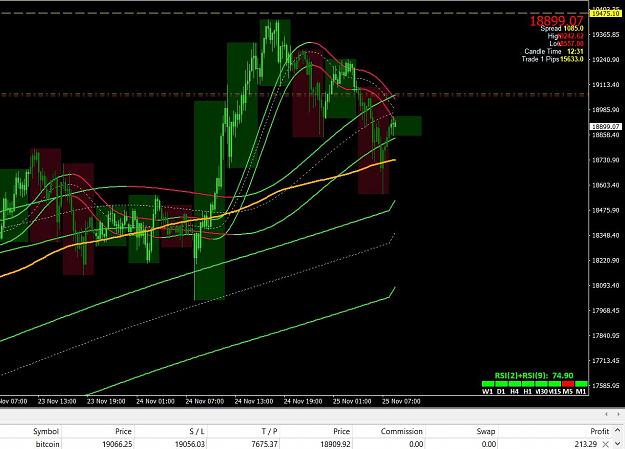
Task: Click the M5 timeframe label
Action: pyautogui.click(x=568, y=392)
